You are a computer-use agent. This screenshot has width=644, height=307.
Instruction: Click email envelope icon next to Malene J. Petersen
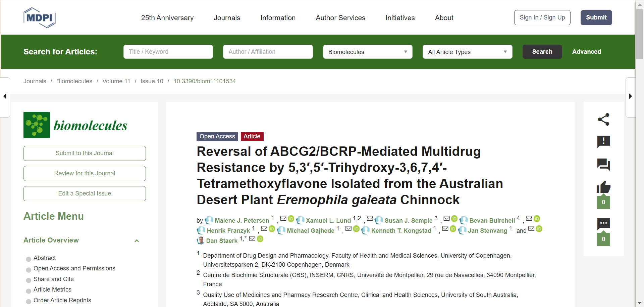click(283, 219)
